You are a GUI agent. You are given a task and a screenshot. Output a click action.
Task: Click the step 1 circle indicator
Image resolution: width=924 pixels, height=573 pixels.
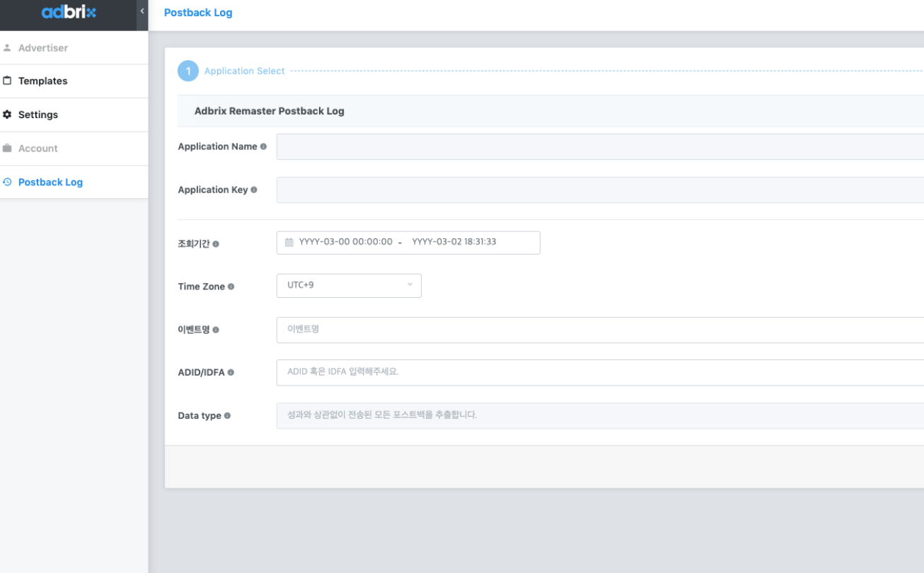(x=188, y=71)
